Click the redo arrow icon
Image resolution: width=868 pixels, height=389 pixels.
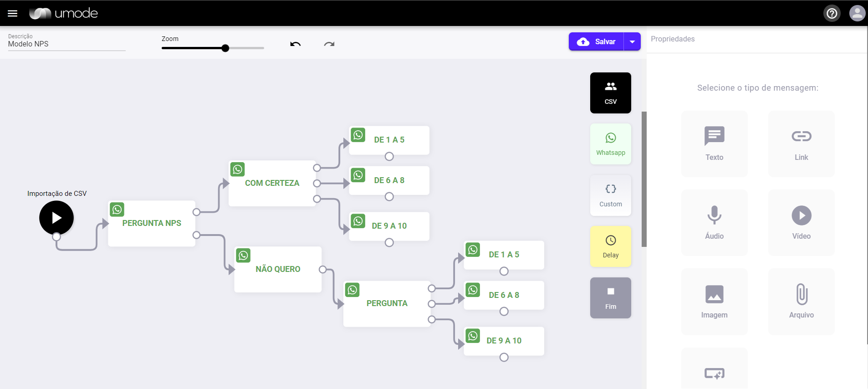(329, 44)
